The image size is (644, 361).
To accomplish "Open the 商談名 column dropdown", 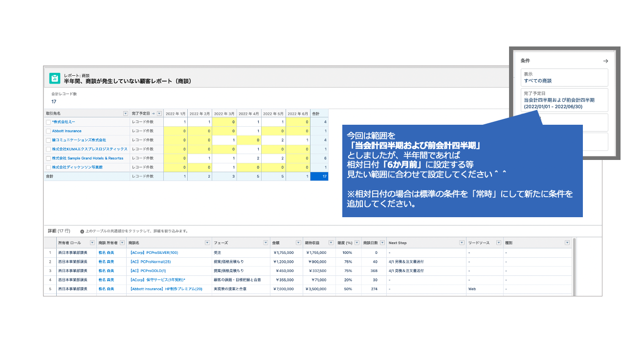I will [x=208, y=243].
